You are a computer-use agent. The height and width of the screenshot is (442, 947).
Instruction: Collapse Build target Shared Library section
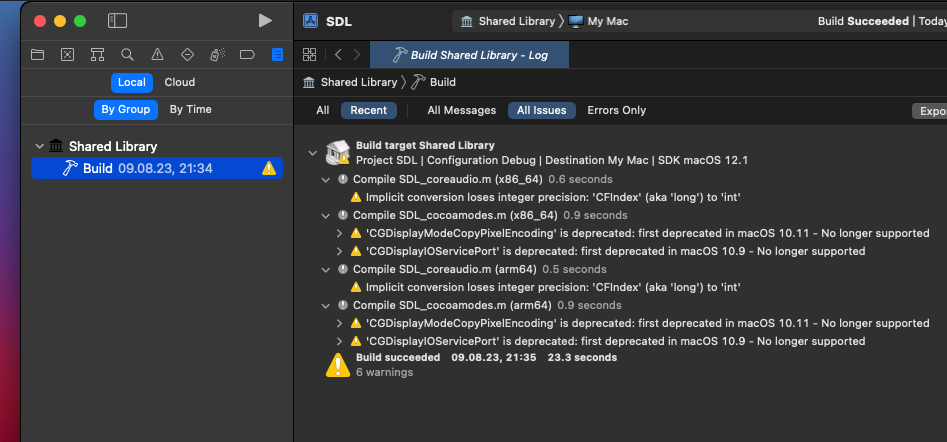coord(313,153)
